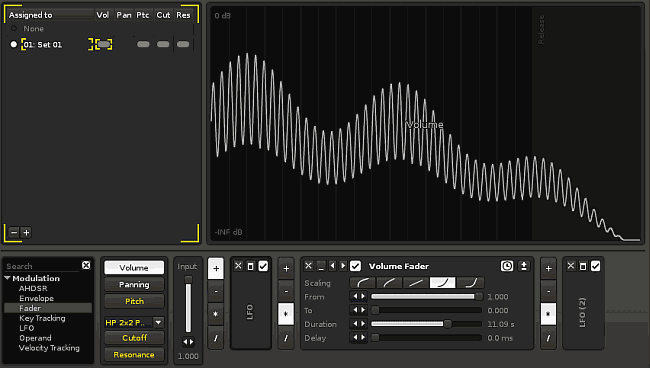
Task: Select the highlighted mild exponential scaling curve
Action: coord(442,283)
